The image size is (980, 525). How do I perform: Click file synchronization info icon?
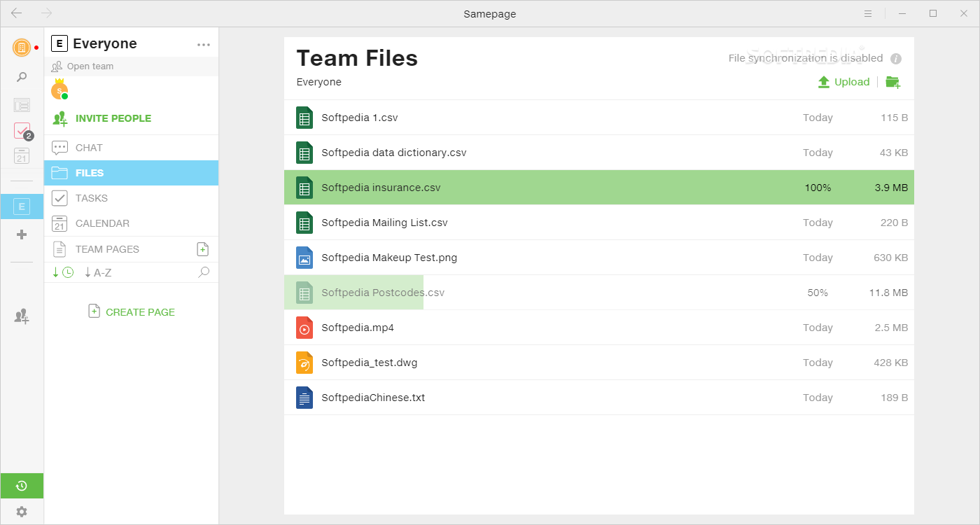coord(896,59)
